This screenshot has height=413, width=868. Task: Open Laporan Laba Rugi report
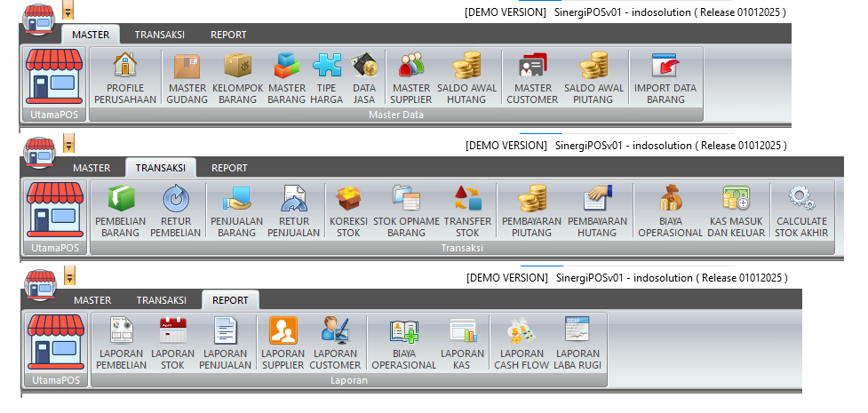tap(577, 343)
